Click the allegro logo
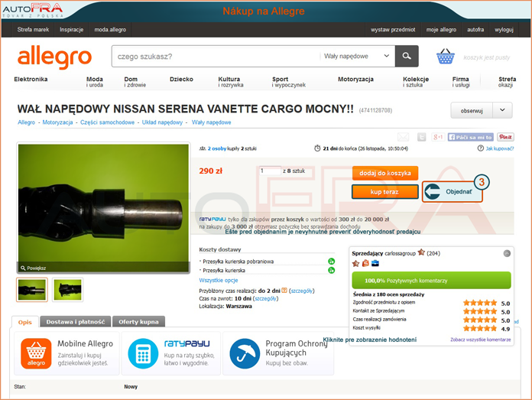The height and width of the screenshot is (400, 532). pos(54,57)
